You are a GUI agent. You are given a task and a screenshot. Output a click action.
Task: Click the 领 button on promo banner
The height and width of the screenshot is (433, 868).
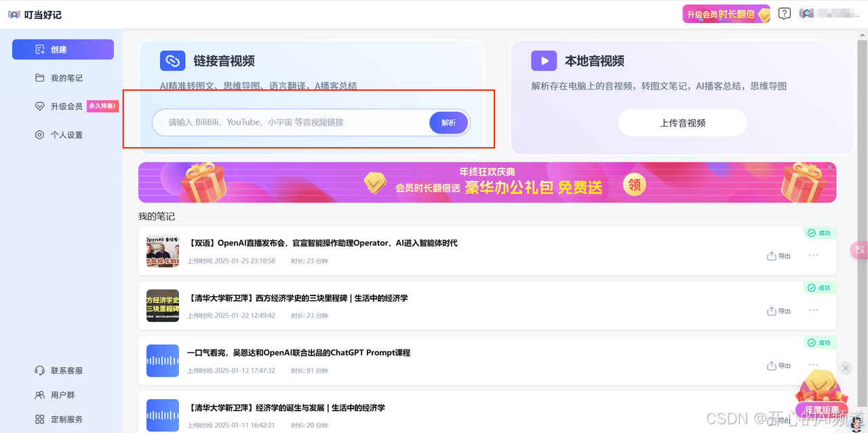click(x=635, y=185)
